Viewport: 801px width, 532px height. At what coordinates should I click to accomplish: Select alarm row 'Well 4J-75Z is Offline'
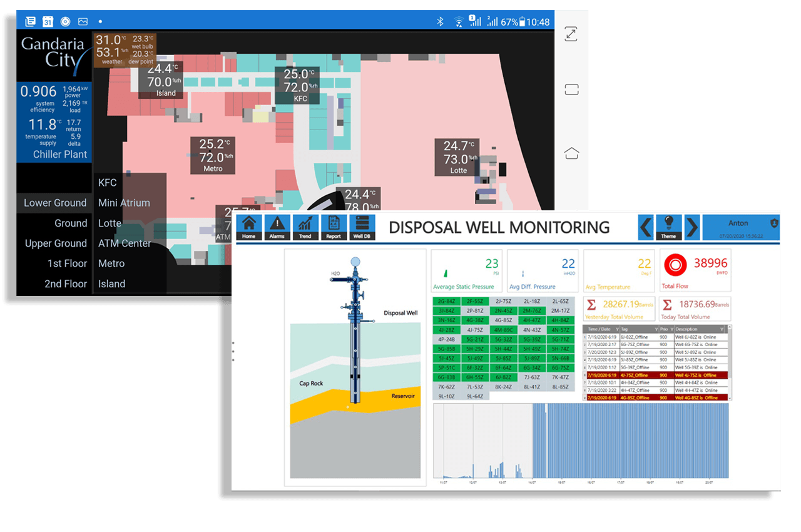click(657, 375)
